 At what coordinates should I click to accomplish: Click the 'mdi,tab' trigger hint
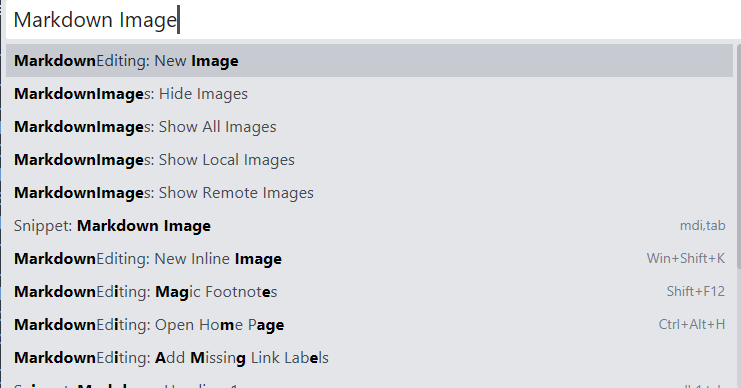point(702,226)
